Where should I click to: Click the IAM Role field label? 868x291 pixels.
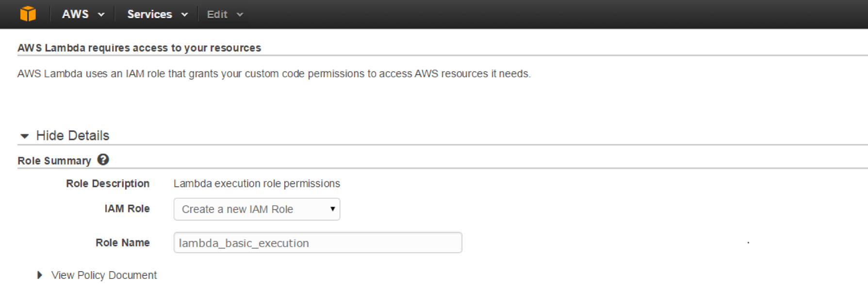(x=127, y=209)
